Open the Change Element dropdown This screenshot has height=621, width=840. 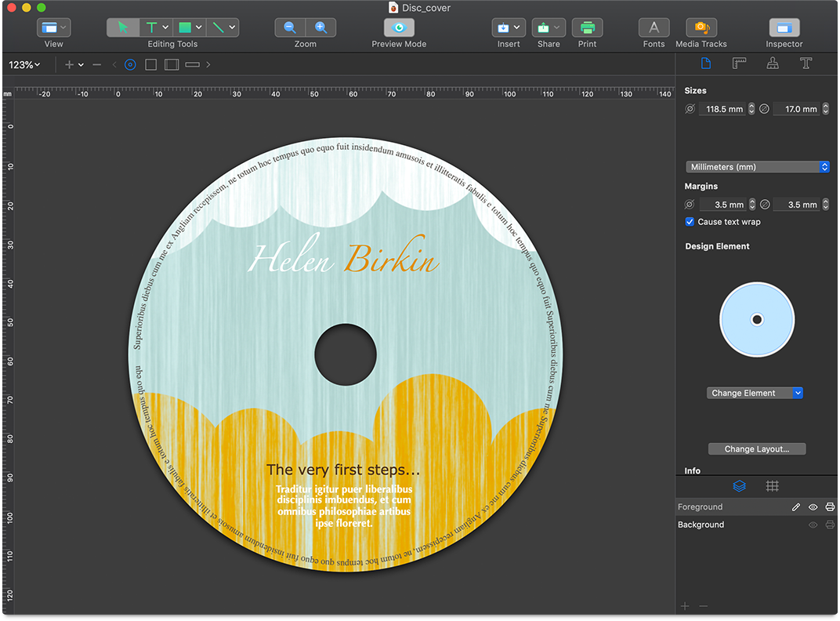tap(755, 393)
